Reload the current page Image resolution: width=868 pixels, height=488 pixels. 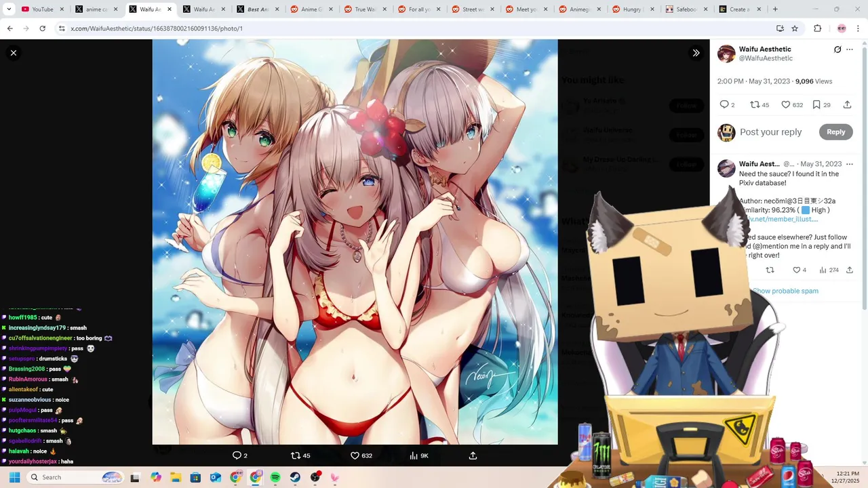click(x=42, y=28)
